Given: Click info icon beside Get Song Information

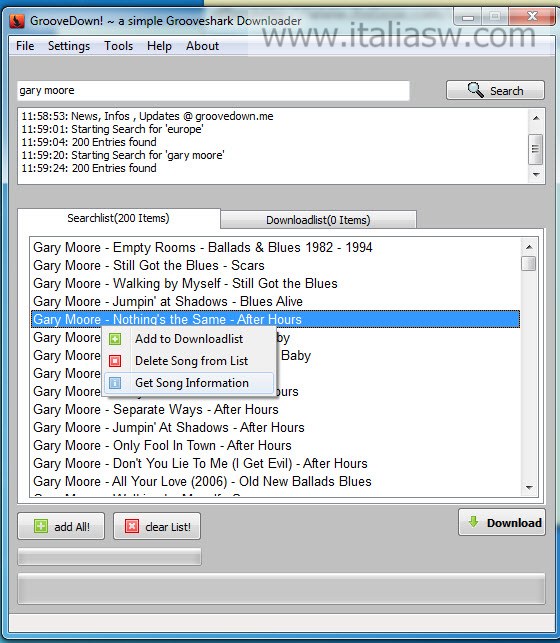Looking at the screenshot, I should coord(115,383).
